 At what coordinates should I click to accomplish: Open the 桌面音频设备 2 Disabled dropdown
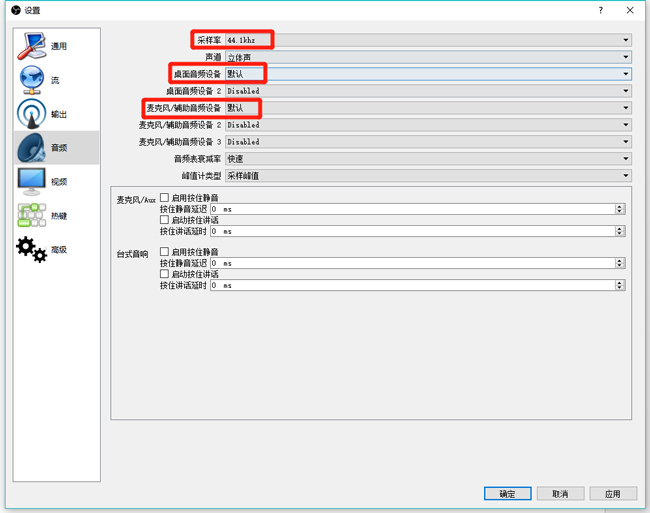[428, 91]
